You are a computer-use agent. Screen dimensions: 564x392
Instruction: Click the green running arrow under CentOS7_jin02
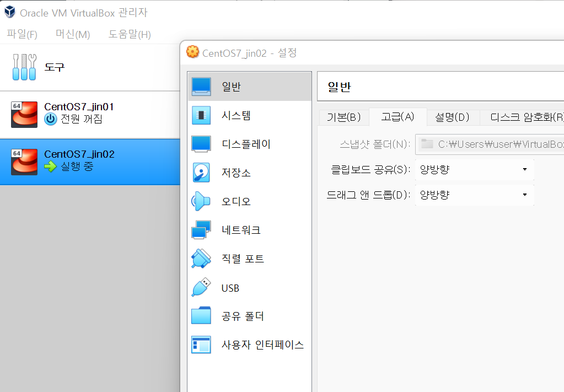pyautogui.click(x=51, y=167)
